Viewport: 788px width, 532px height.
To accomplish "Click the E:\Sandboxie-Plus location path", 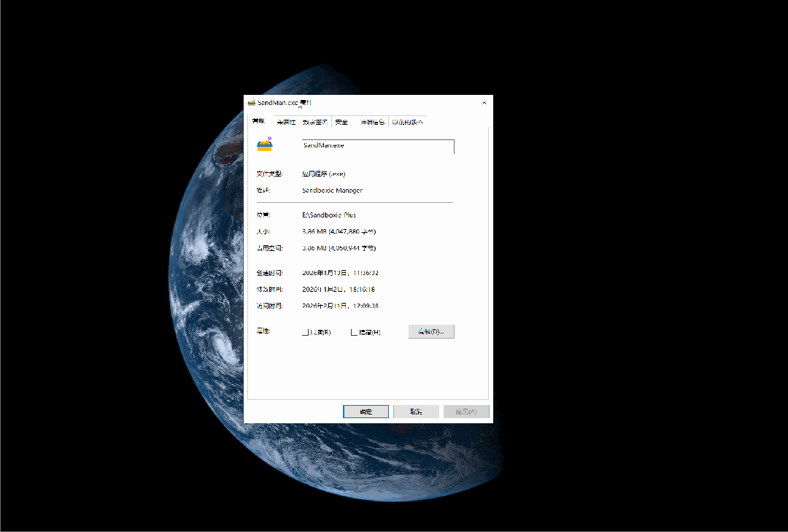I will click(329, 215).
